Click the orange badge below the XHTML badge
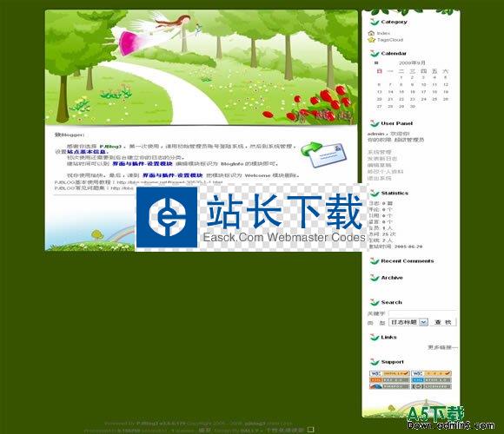The image size is (504, 434). [389, 380]
